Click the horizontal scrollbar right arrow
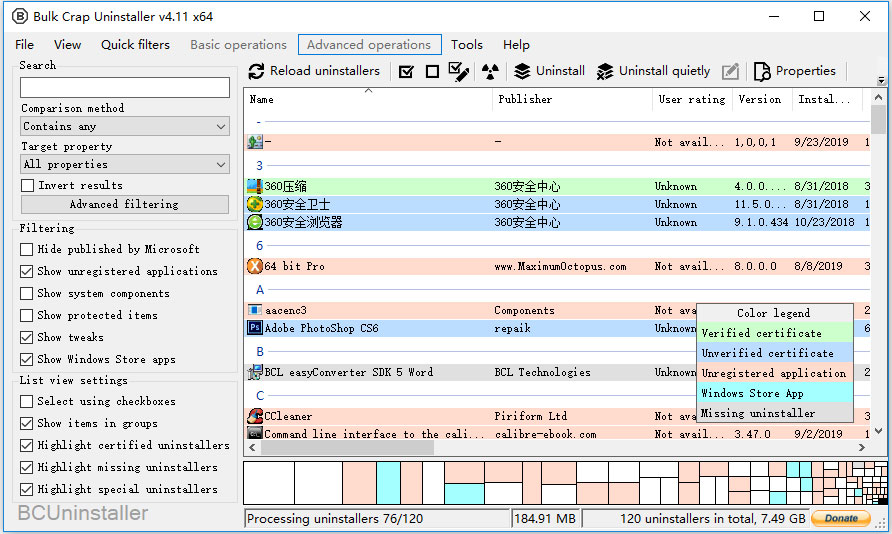The width and height of the screenshot is (892, 534). coord(862,448)
